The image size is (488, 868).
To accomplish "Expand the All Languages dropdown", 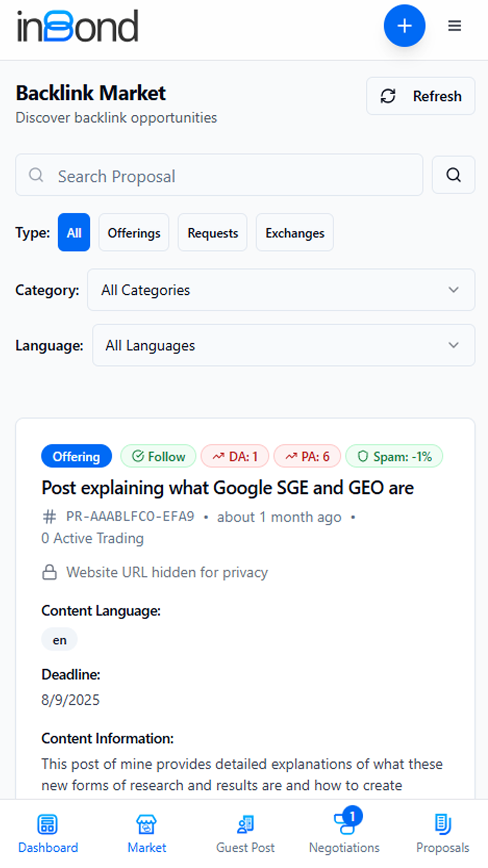I will pyautogui.click(x=284, y=345).
